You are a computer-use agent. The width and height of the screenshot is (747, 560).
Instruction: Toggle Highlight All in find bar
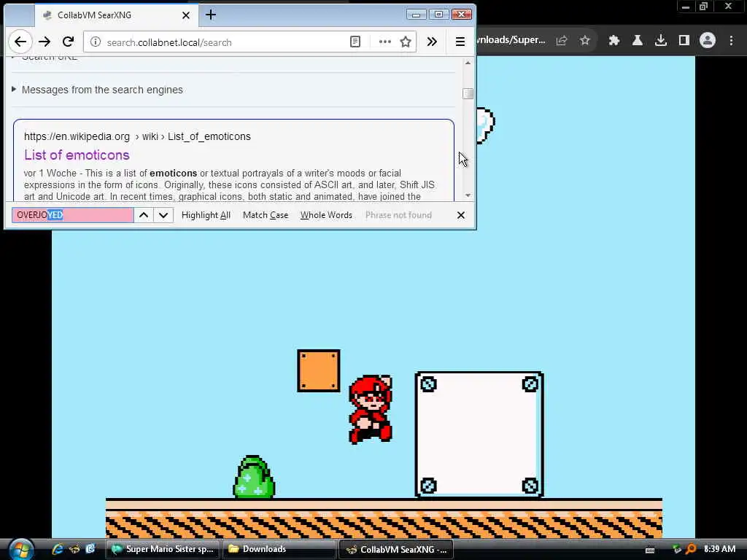point(206,215)
